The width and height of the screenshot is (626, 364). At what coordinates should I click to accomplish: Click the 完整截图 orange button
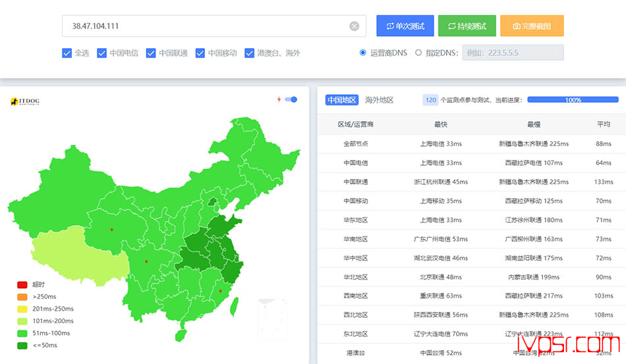pos(531,26)
